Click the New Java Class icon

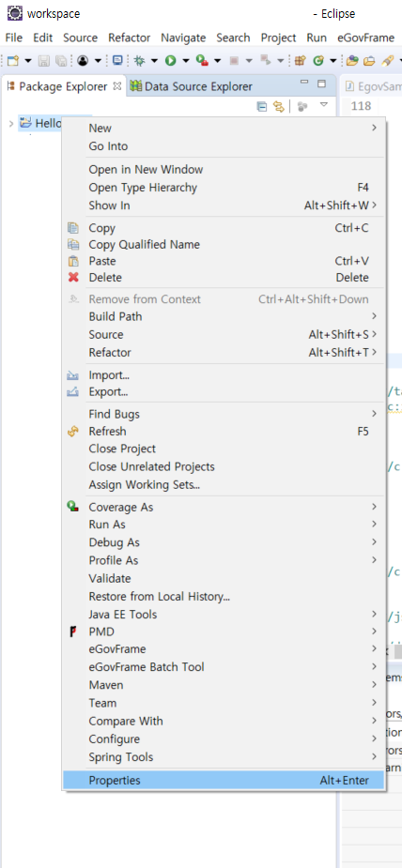tap(318, 61)
